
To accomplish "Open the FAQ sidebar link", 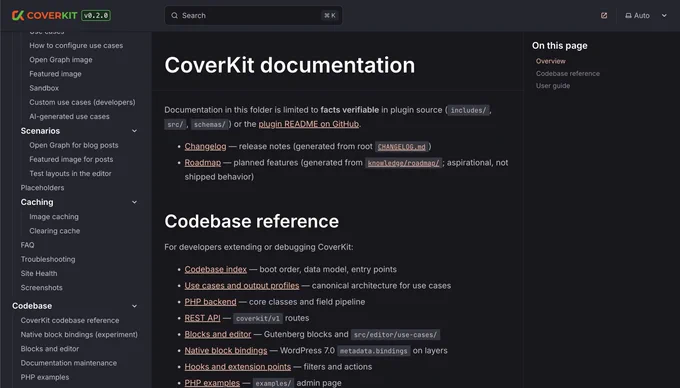I will [x=27, y=245].
